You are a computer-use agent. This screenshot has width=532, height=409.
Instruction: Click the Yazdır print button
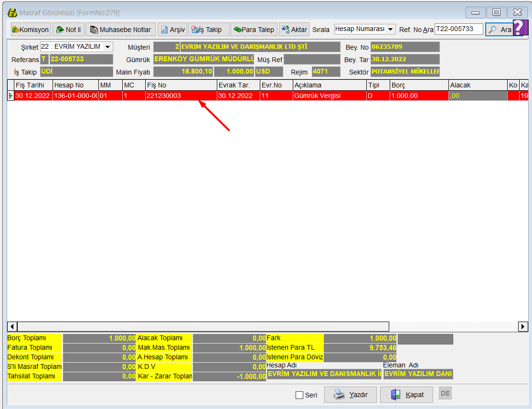[x=350, y=395]
